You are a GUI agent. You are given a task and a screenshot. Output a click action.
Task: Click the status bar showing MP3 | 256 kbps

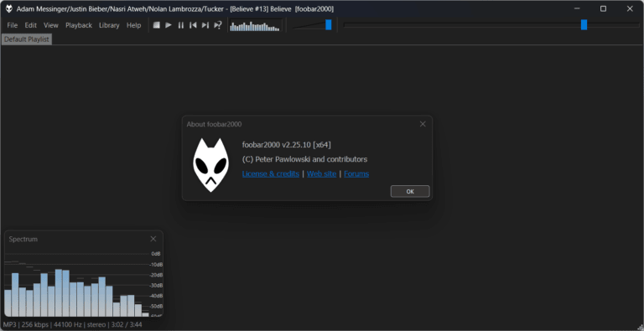pos(73,324)
